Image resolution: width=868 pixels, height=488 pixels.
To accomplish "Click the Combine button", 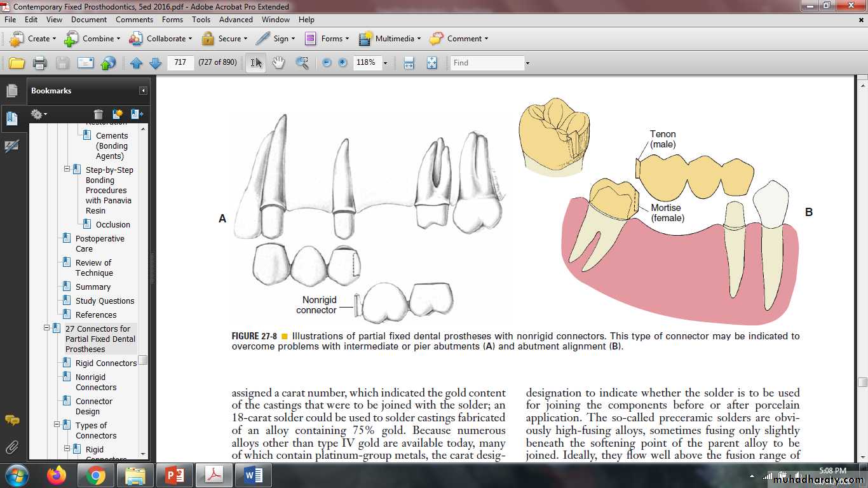I will (92, 39).
